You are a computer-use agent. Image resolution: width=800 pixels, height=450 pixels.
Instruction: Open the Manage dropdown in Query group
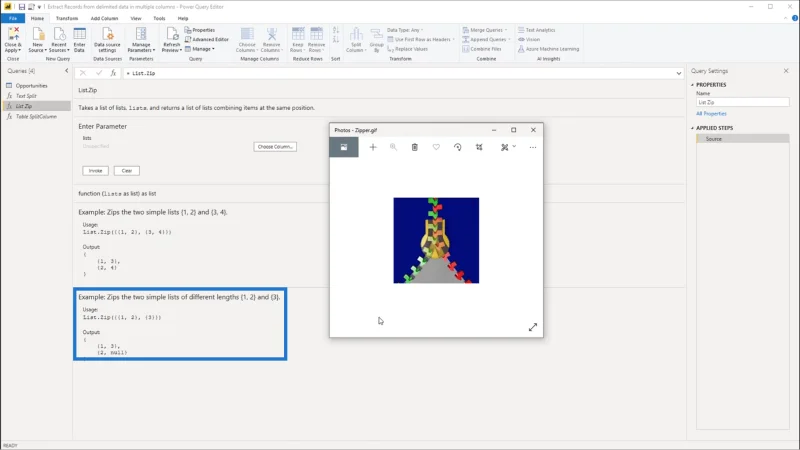(x=199, y=49)
